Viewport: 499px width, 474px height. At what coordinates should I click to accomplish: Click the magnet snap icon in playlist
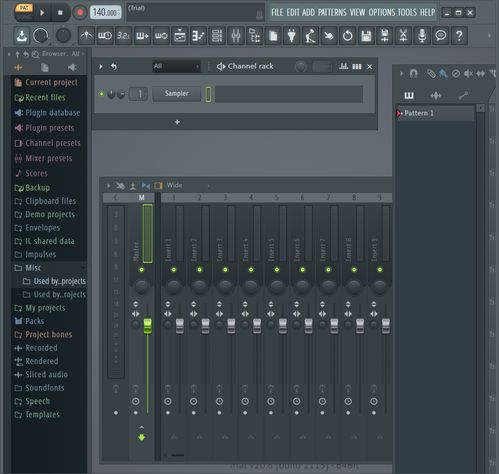point(413,73)
